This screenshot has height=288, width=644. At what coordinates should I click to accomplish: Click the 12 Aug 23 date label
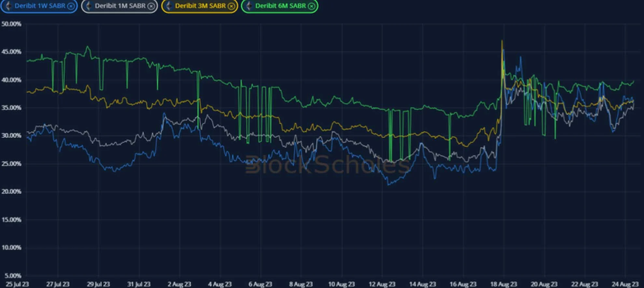[x=382, y=284]
